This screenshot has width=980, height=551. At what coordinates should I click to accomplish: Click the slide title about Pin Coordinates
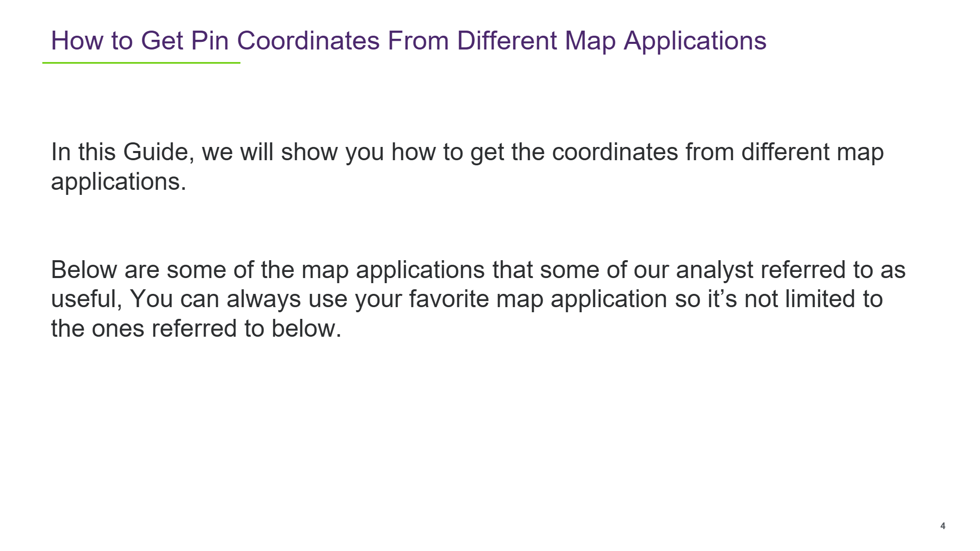pos(408,41)
